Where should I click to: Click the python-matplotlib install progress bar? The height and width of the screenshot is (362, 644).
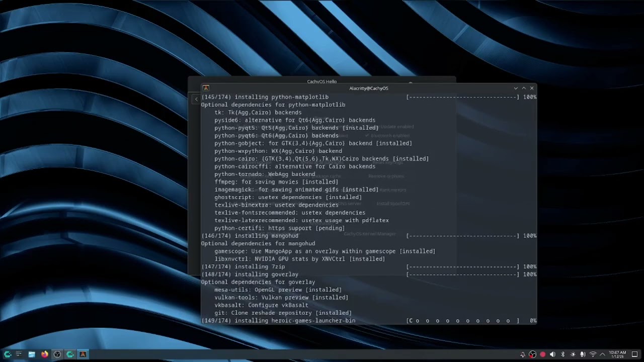pos(463,97)
